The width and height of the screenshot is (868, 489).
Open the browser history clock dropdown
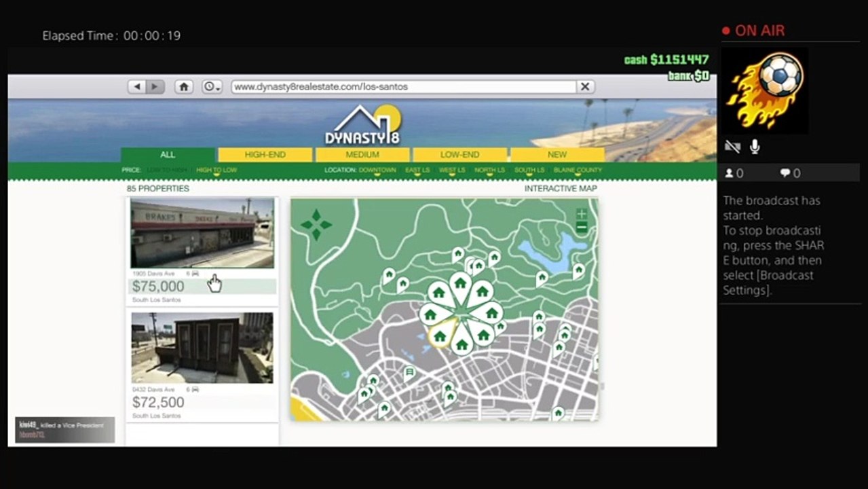212,87
